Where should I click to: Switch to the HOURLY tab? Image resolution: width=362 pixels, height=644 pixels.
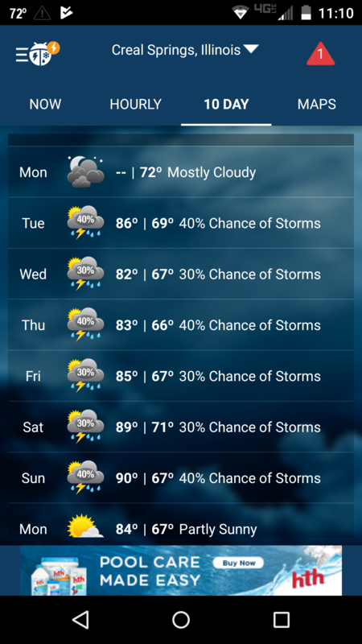135,104
